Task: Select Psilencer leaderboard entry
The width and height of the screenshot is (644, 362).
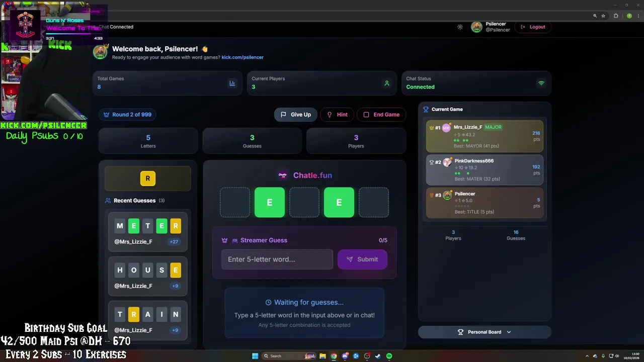Action: click(485, 203)
